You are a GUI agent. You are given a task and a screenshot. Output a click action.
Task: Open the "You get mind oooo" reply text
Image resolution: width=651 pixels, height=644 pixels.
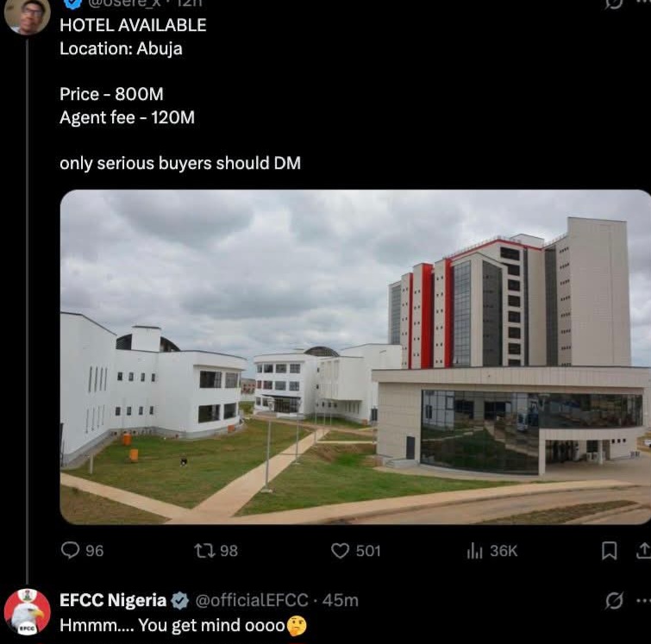tap(171, 625)
